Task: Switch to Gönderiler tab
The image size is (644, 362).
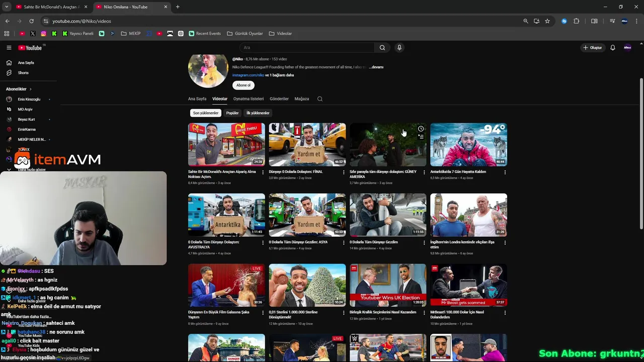Action: tap(279, 99)
